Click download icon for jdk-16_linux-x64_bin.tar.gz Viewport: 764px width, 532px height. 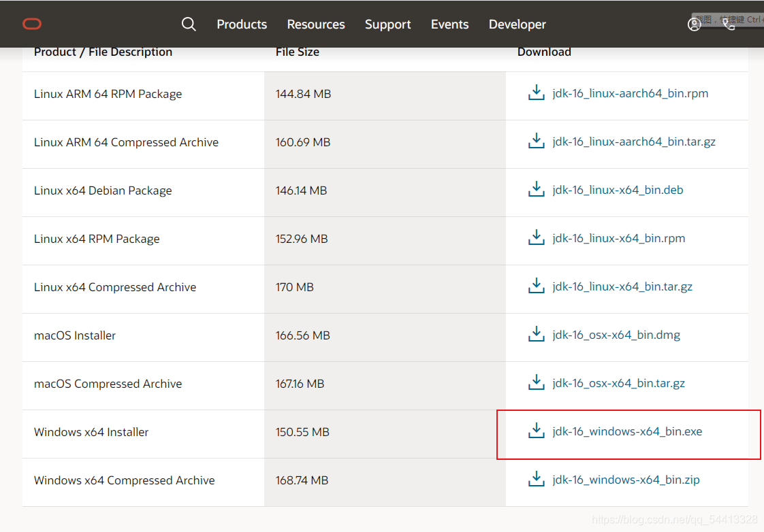537,286
